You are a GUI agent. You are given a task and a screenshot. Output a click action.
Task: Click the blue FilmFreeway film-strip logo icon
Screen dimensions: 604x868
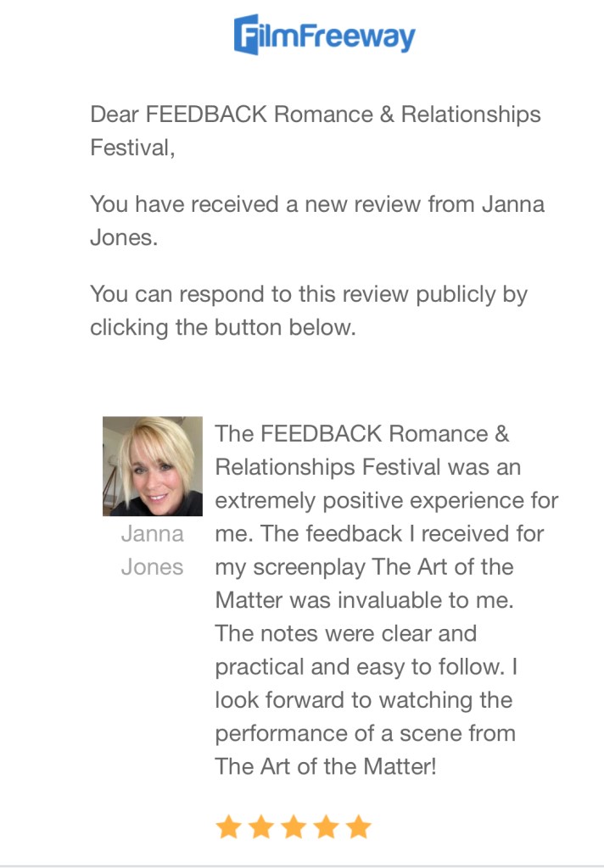(x=247, y=35)
